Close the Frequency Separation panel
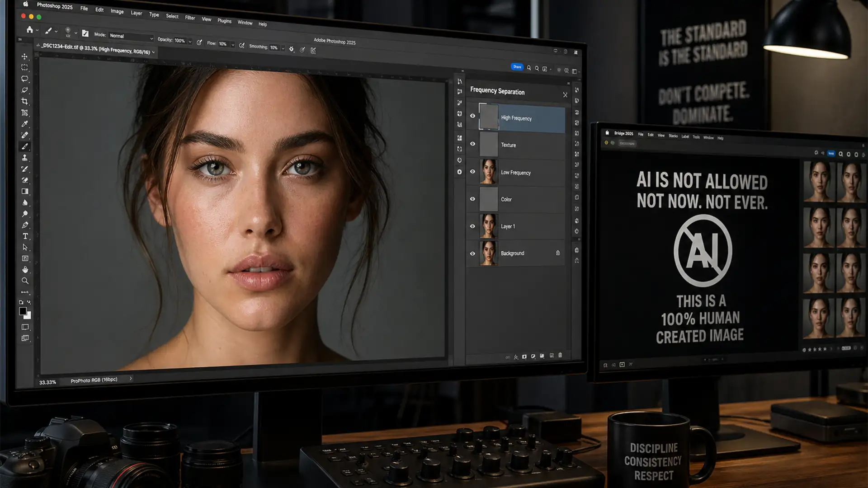The image size is (868, 488). click(565, 95)
